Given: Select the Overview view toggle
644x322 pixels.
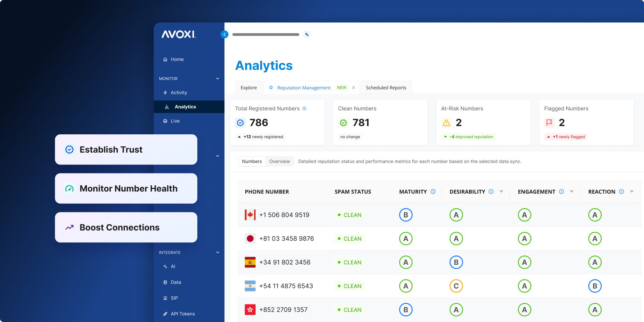Looking at the screenshot, I should [x=279, y=161].
